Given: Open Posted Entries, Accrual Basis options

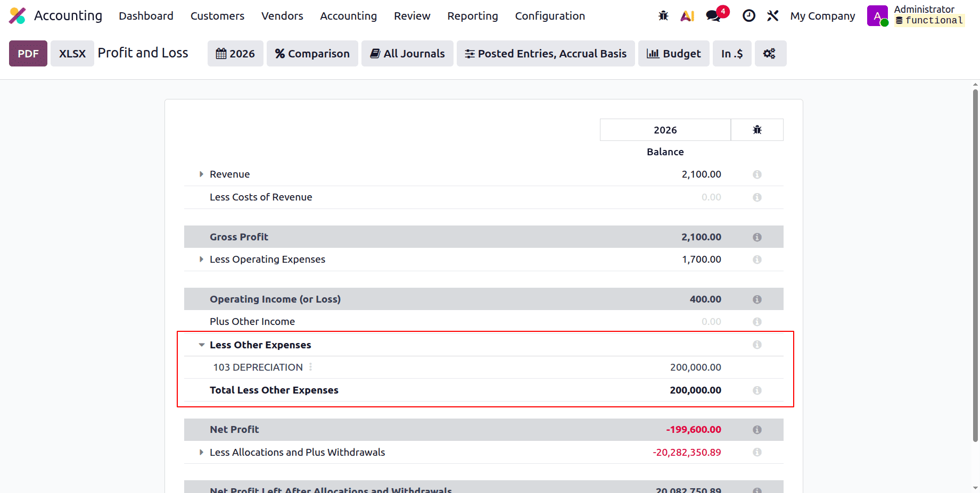Looking at the screenshot, I should 546,54.
